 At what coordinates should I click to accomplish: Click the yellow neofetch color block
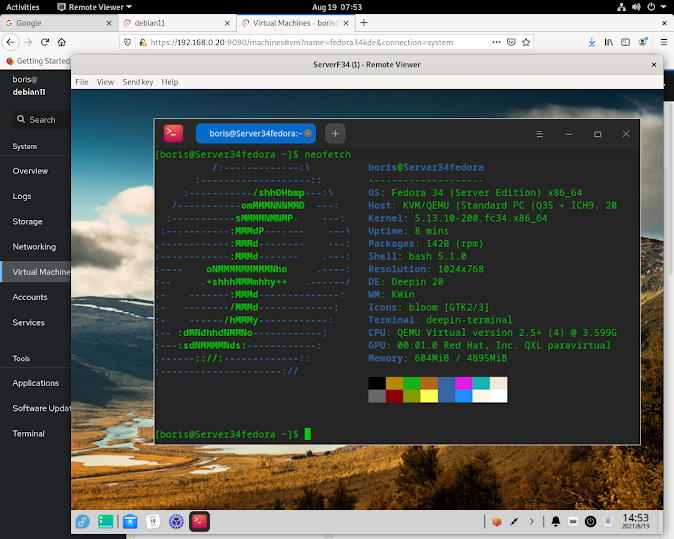(429, 396)
